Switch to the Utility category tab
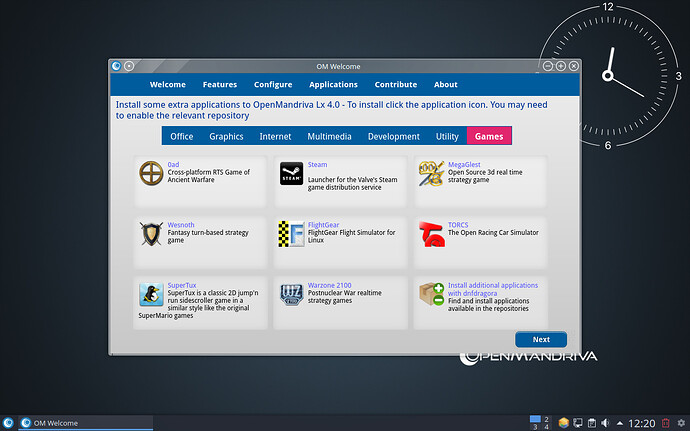Image resolution: width=690 pixels, height=431 pixels. coord(447,136)
